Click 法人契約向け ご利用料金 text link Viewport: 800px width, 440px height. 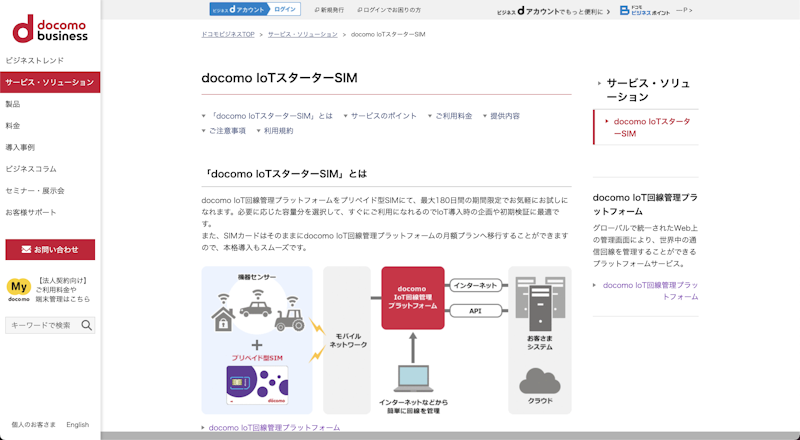click(63, 289)
